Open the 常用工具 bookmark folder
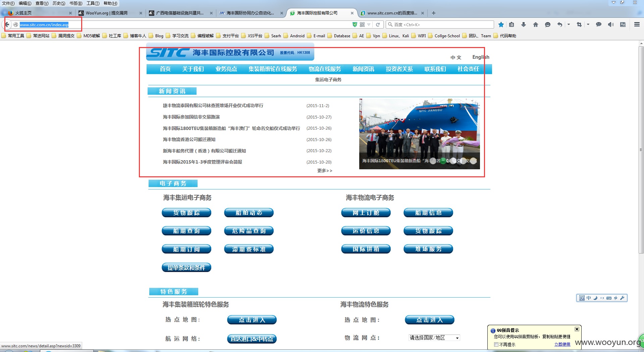 tap(13, 36)
